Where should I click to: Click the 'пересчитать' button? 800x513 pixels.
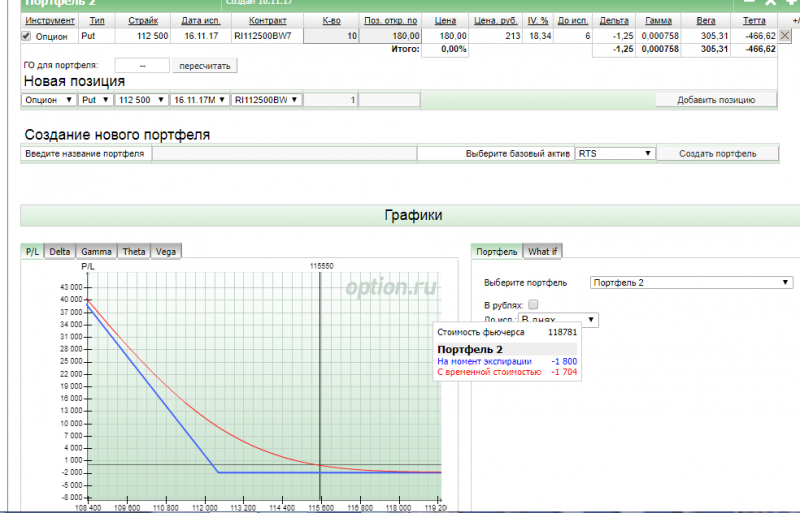205,66
